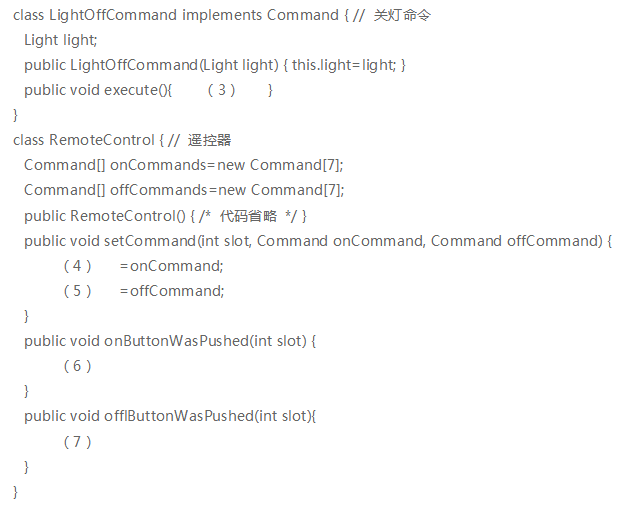
Task: Click the offlButtonWasPushed method name
Action: click(178, 416)
